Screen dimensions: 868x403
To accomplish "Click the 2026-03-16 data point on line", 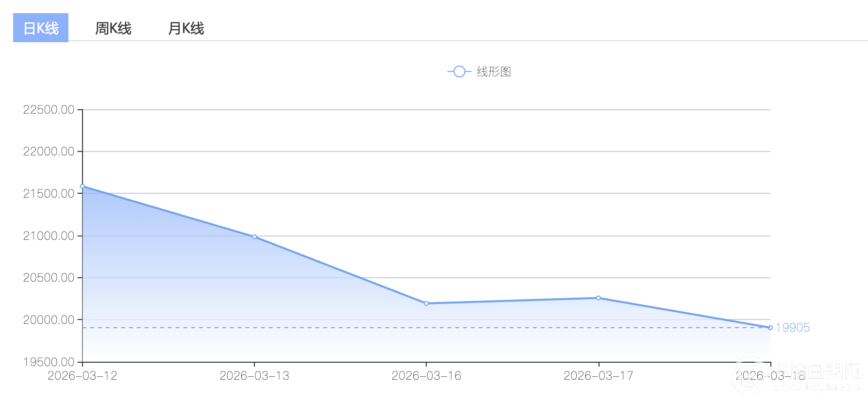I will [x=426, y=303].
